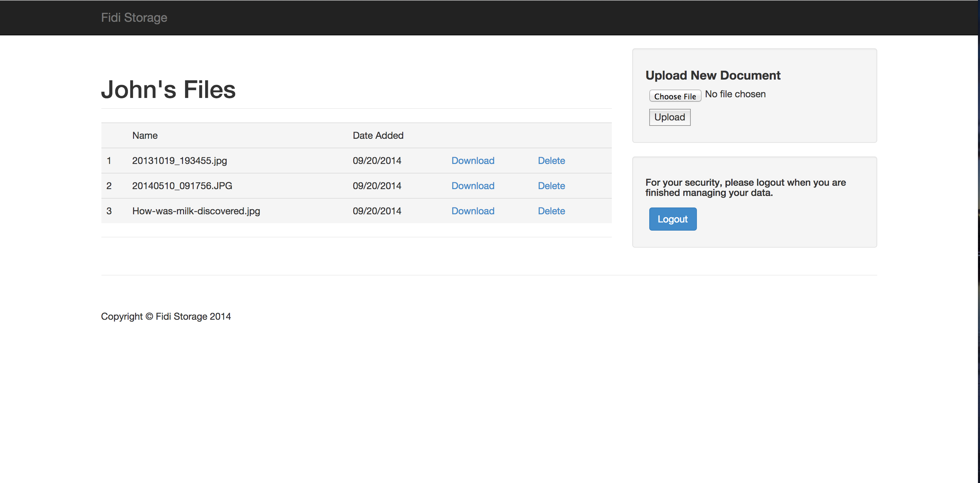Delete 20140510_091756.JPG file

(551, 186)
